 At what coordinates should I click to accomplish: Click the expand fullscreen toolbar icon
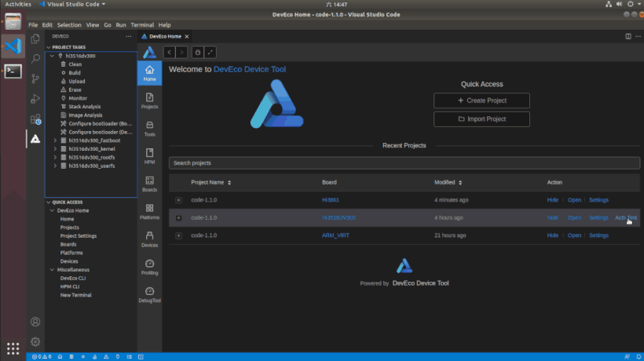(210, 52)
